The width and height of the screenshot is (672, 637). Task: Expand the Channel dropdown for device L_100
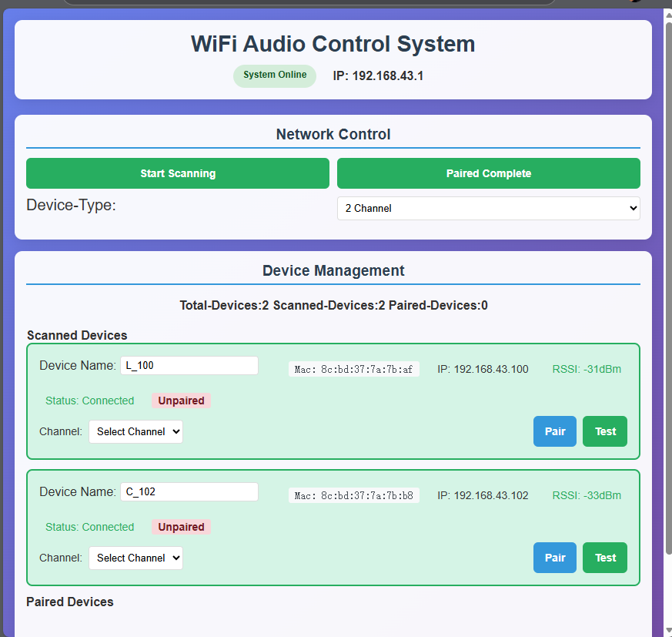(x=135, y=432)
